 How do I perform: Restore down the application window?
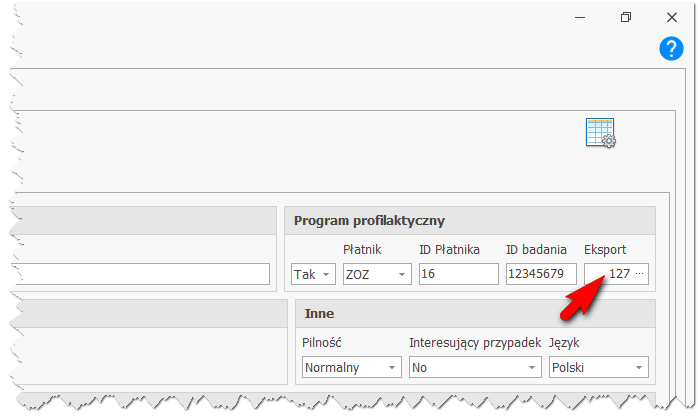pos(625,17)
